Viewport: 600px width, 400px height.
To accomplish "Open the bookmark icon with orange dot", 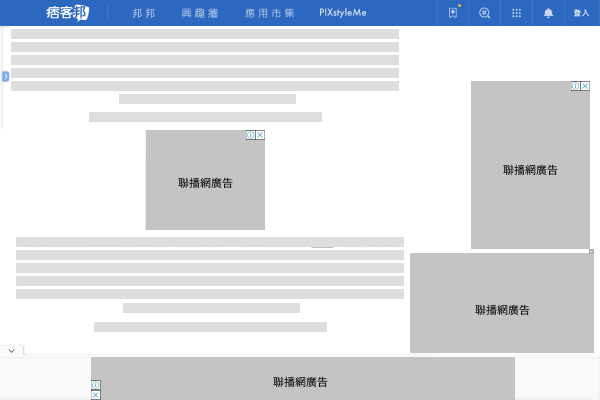I will pos(453,13).
